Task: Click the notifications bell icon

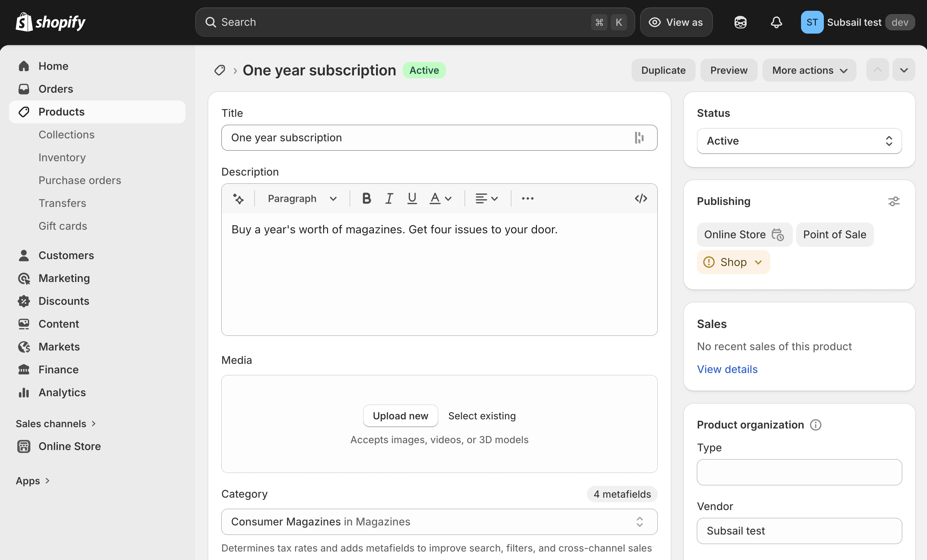Action: click(776, 23)
